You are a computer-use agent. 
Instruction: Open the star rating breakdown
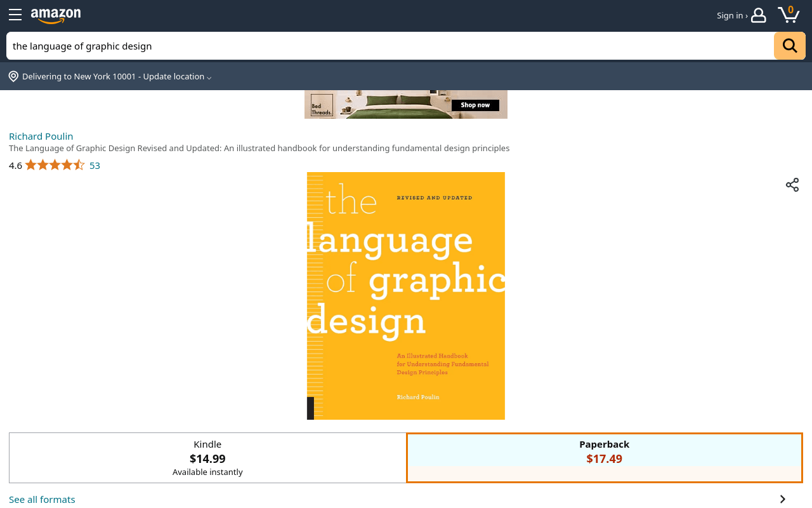[x=55, y=165]
